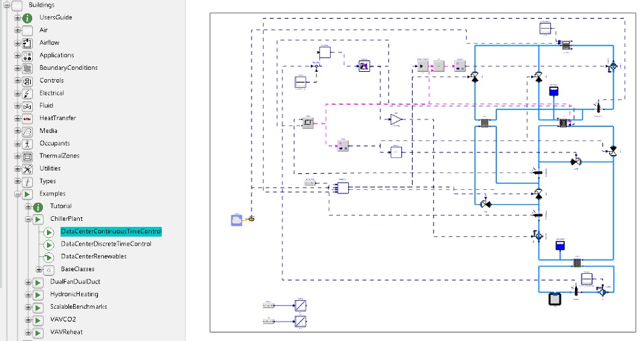Image resolution: width=644 pixels, height=341 pixels.
Task: Click the Examples green play icon
Action: (27, 194)
